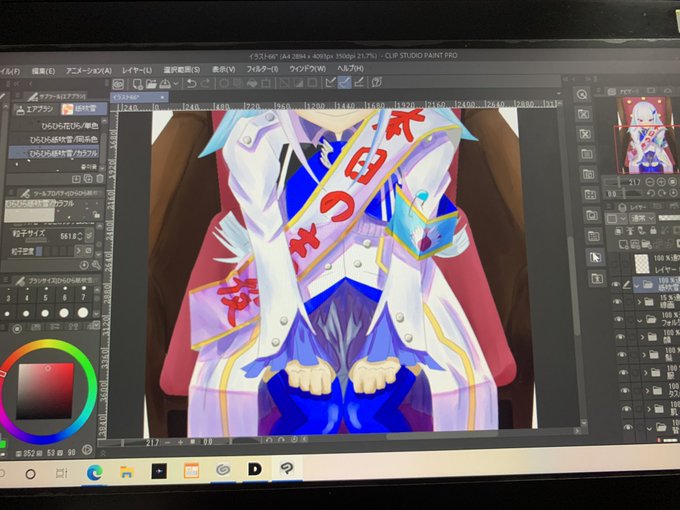The image size is (680, 510).
Task: Hide the 紙吹雪 folder layer with its eye icon
Action: (x=616, y=284)
